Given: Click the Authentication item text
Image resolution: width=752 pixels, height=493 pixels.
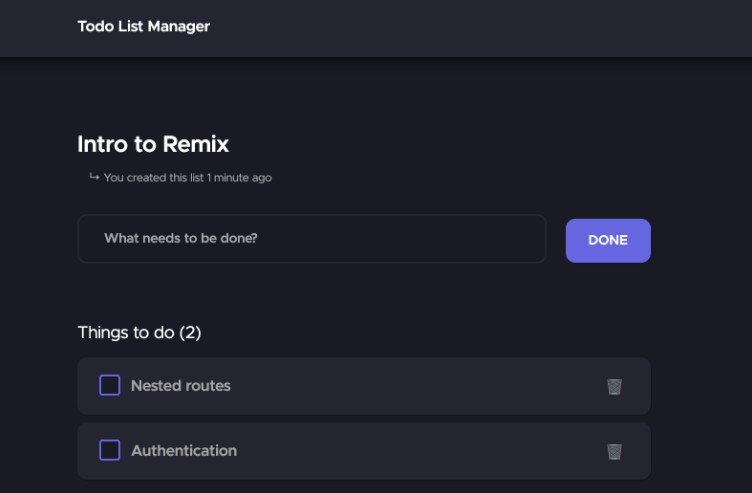Looking at the screenshot, I should [184, 451].
